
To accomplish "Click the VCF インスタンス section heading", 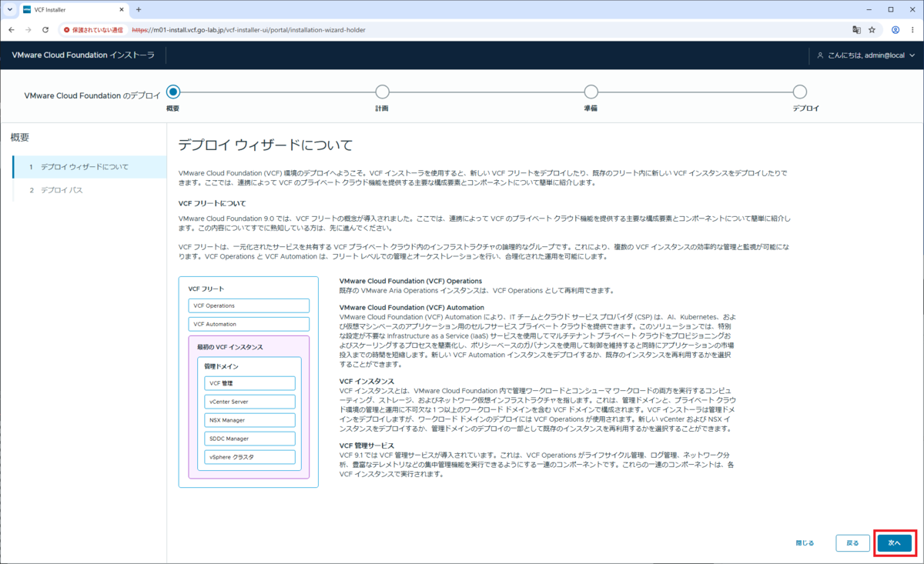I will tap(367, 381).
